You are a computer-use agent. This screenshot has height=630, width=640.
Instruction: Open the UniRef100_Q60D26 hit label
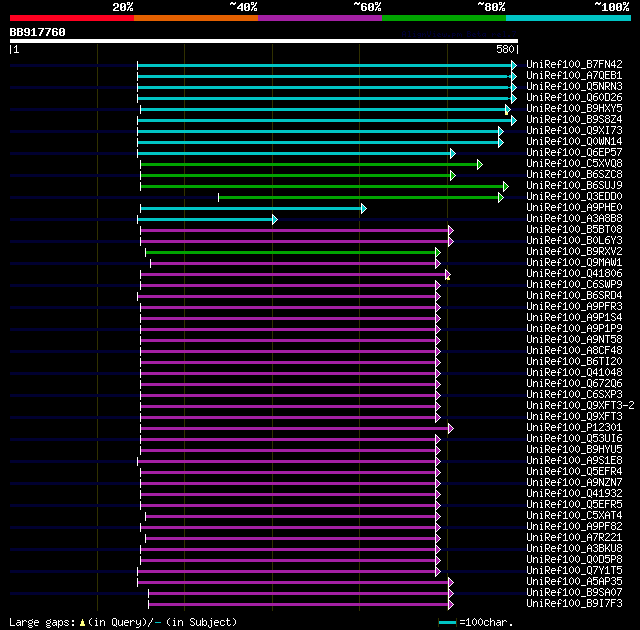coord(574,97)
